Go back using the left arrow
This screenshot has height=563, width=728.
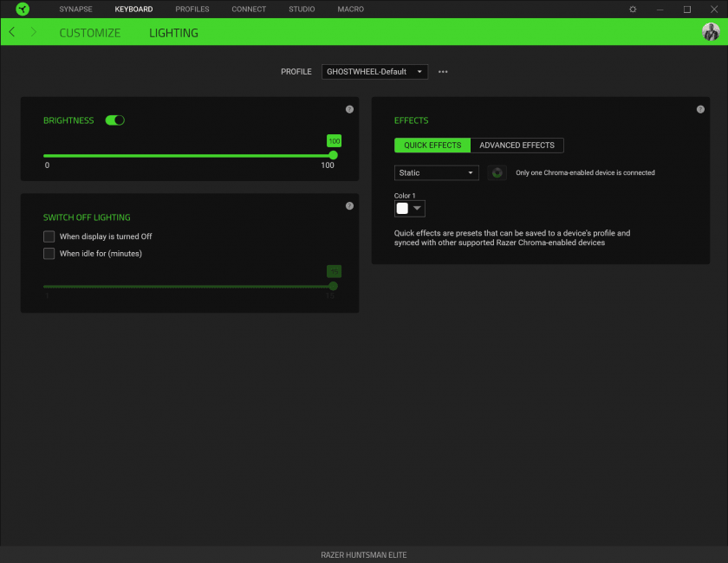click(11, 32)
